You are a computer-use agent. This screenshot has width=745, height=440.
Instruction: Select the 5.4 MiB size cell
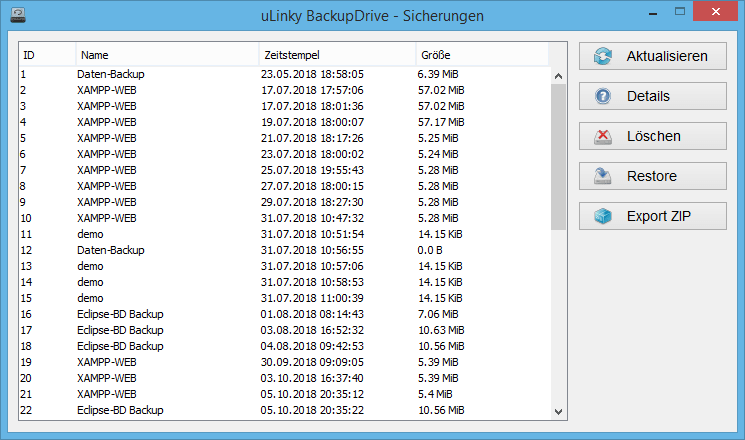(x=435, y=394)
